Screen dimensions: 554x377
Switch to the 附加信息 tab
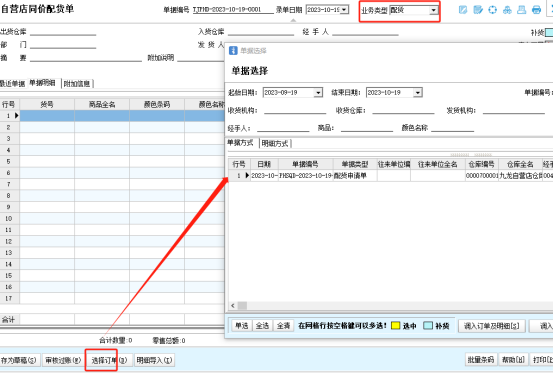point(77,84)
